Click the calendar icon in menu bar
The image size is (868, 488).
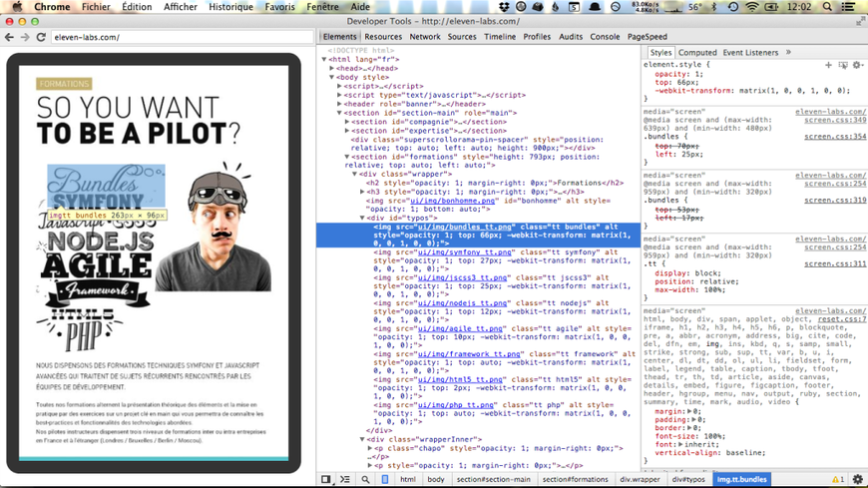[x=574, y=7]
